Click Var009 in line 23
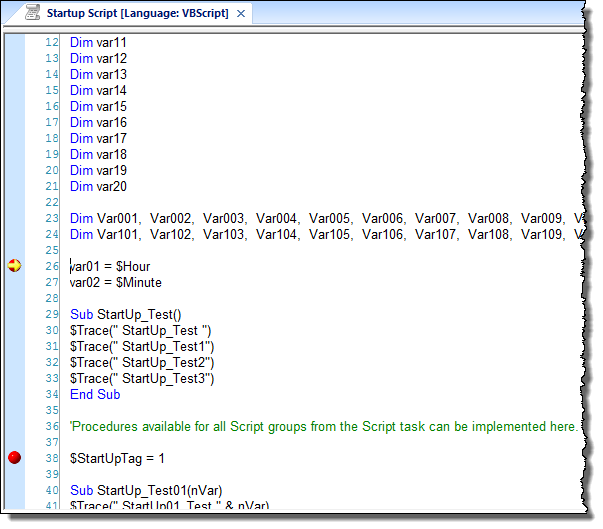 pos(541,218)
